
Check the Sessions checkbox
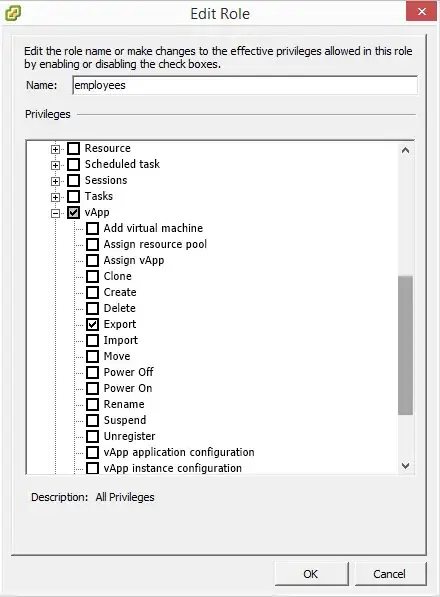[73, 180]
